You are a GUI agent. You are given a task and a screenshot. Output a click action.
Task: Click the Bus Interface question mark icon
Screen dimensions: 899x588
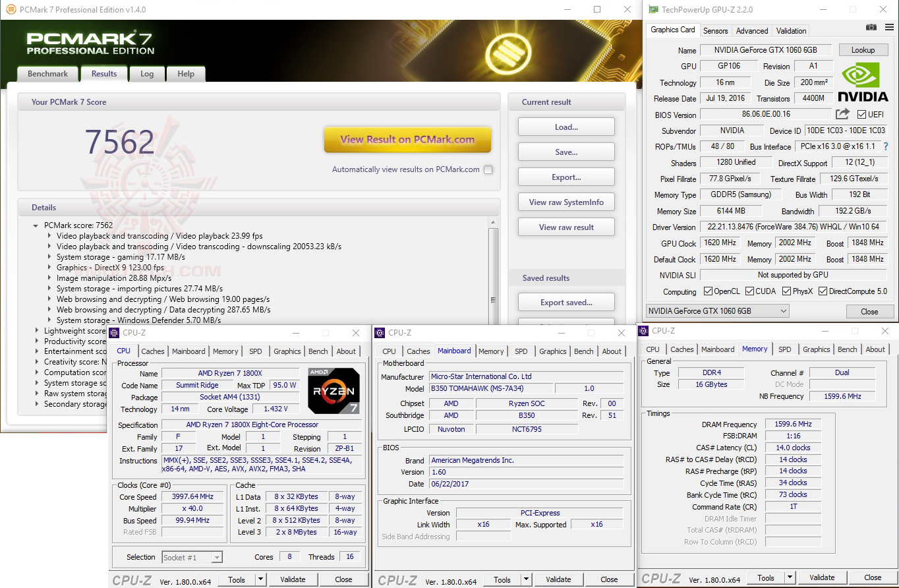point(885,146)
